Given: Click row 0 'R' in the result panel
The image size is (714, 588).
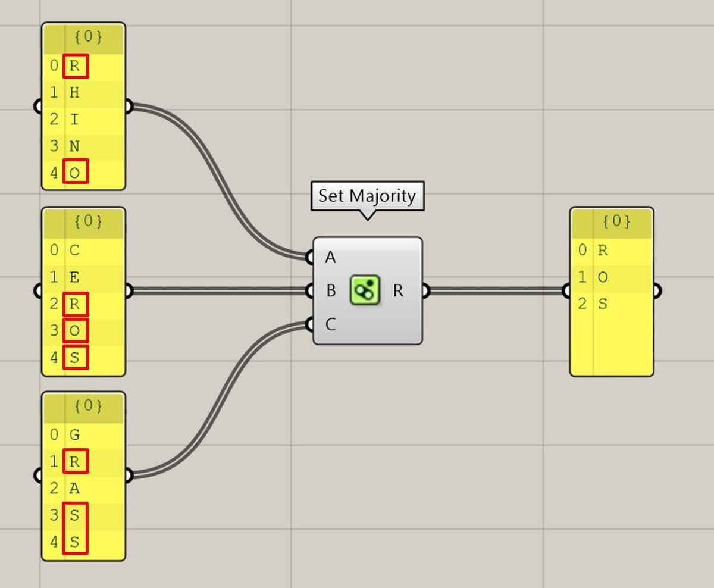Looking at the screenshot, I should (612, 250).
